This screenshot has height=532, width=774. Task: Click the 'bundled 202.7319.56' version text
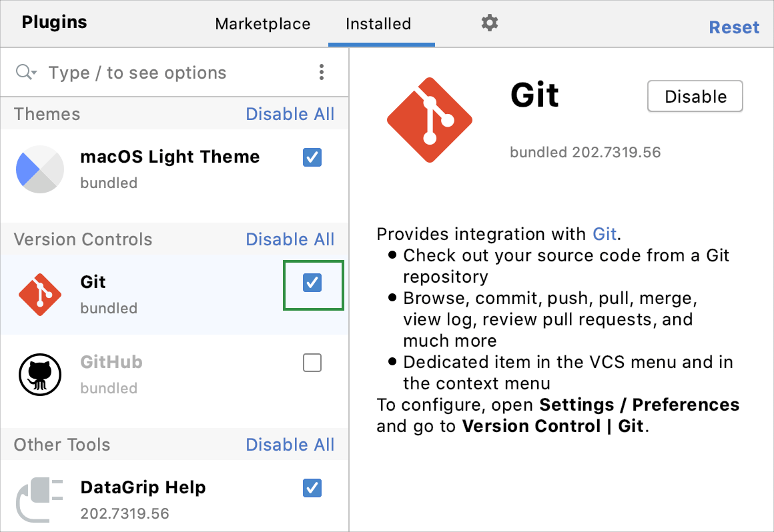585,153
